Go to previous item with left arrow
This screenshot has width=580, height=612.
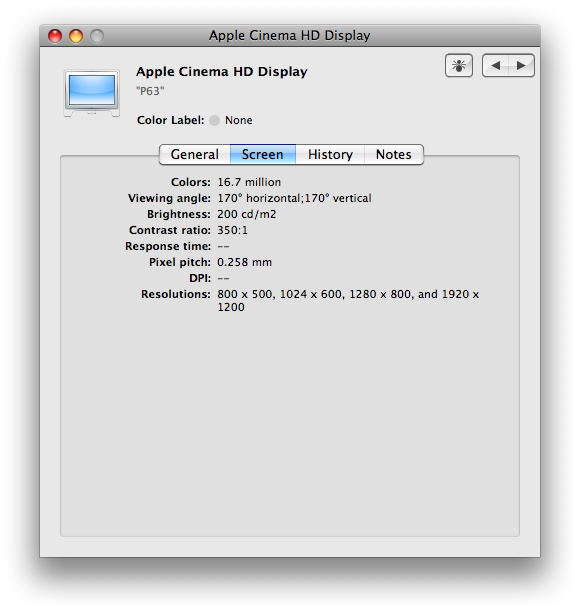click(495, 66)
